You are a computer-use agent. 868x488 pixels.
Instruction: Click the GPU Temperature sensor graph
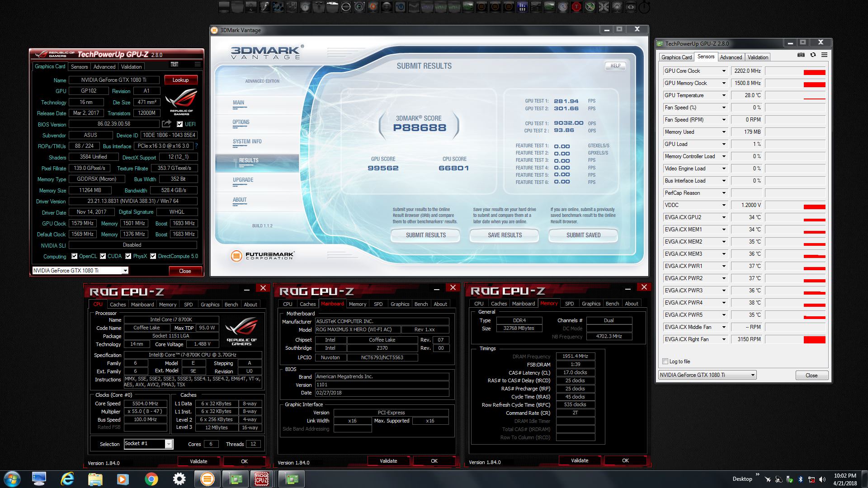click(795, 95)
